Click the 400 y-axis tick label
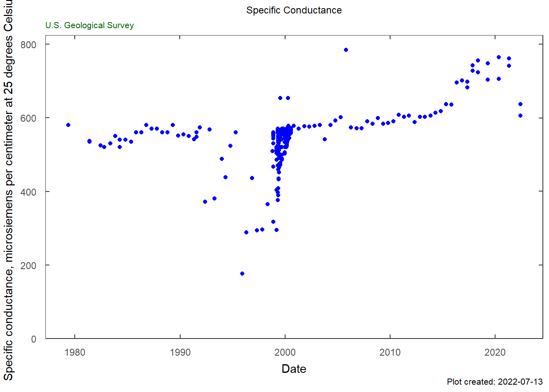This screenshot has height=392, width=549. click(28, 192)
